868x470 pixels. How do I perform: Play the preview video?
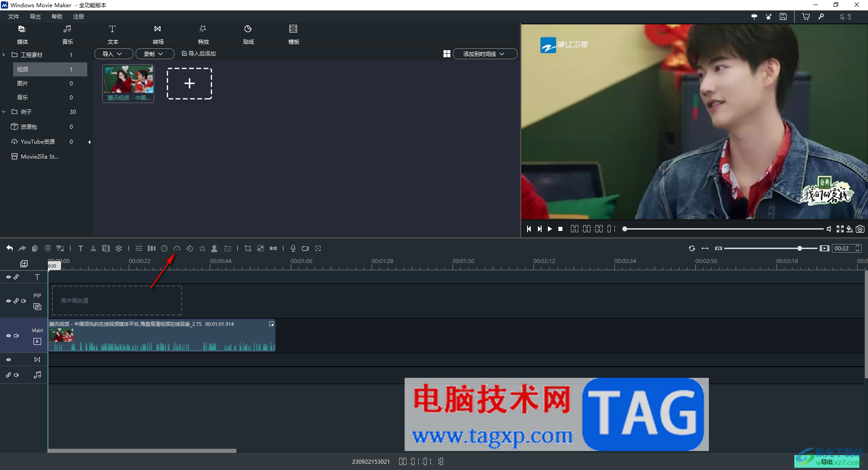550,229
